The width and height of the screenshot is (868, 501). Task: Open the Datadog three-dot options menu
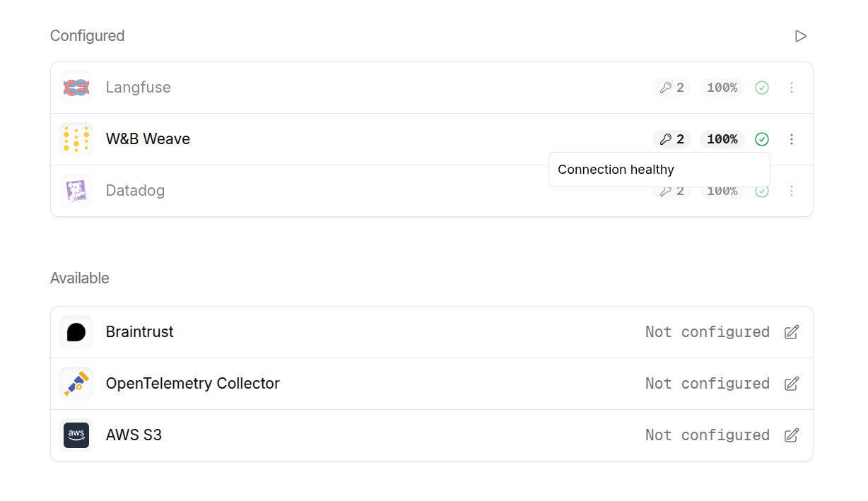click(x=792, y=191)
